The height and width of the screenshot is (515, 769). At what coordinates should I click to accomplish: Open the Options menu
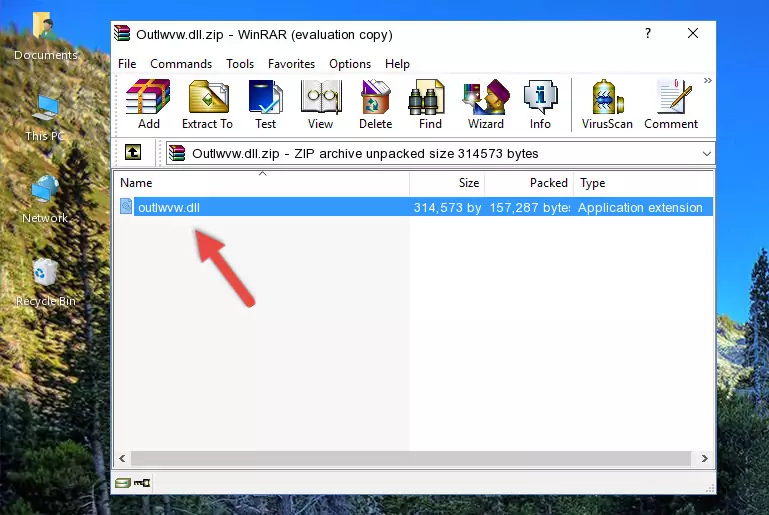click(350, 64)
